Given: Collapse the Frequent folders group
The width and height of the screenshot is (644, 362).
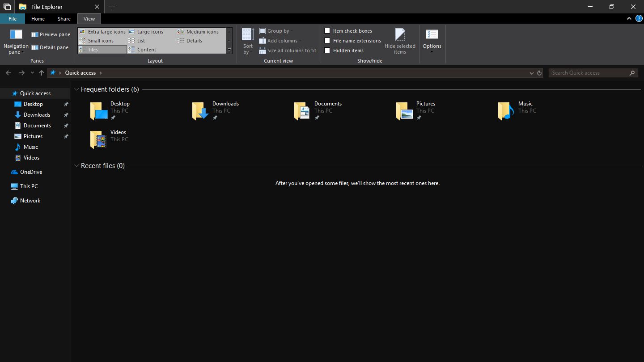Looking at the screenshot, I should pyautogui.click(x=77, y=89).
